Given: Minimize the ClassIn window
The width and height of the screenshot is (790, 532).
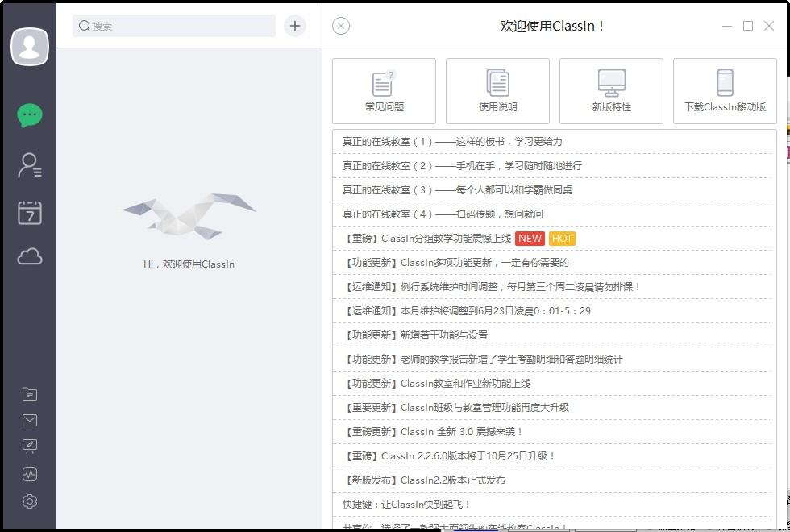Looking at the screenshot, I should click(727, 26).
